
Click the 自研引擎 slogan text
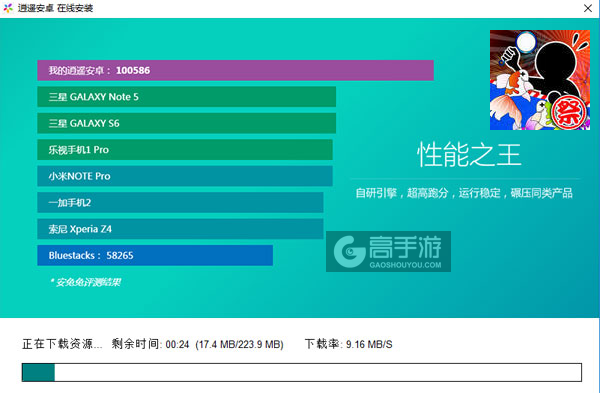point(464,193)
